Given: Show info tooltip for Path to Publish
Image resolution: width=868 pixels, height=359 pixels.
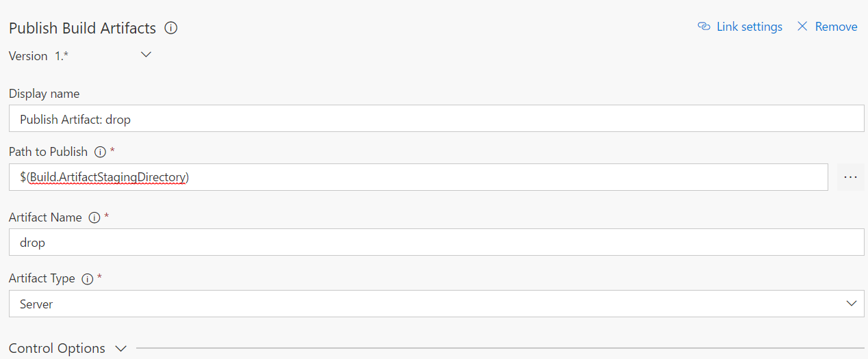Looking at the screenshot, I should point(100,152).
